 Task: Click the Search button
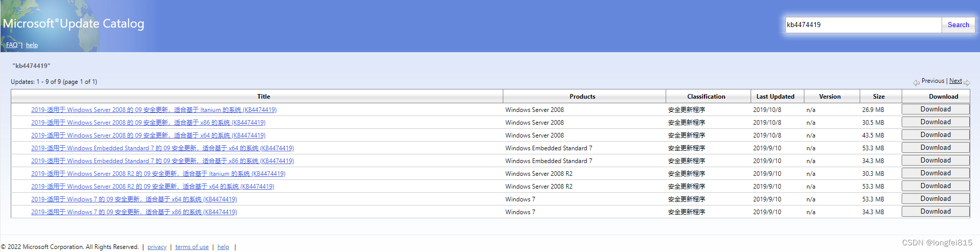pos(958,25)
